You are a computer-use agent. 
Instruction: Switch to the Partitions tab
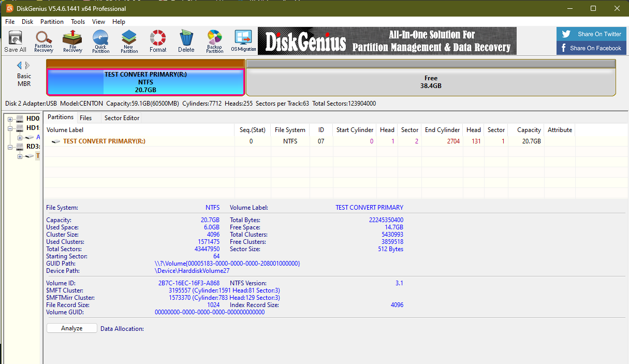tap(61, 118)
